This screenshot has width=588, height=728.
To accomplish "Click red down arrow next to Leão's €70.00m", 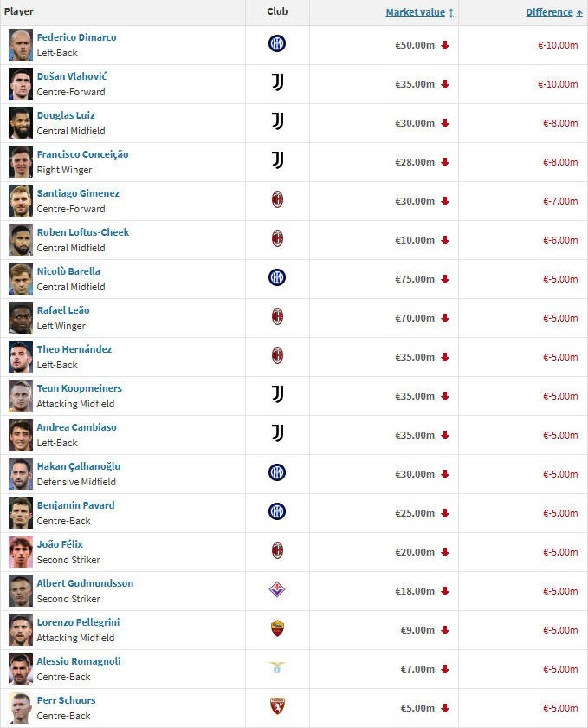I will coord(445,318).
